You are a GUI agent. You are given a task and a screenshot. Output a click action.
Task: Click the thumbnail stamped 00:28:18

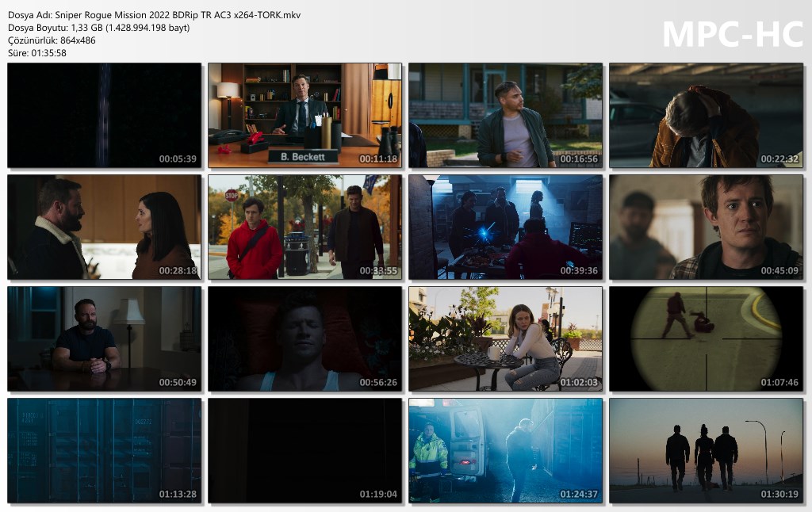104,227
